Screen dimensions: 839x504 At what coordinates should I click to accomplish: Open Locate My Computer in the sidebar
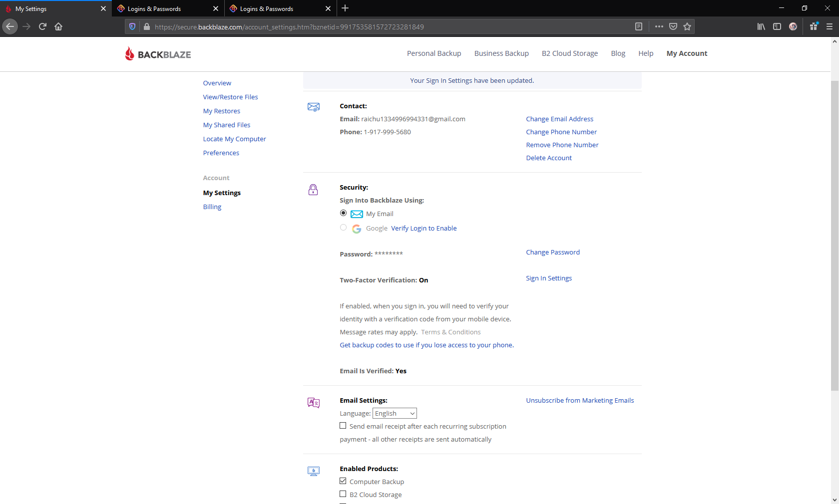pos(234,139)
